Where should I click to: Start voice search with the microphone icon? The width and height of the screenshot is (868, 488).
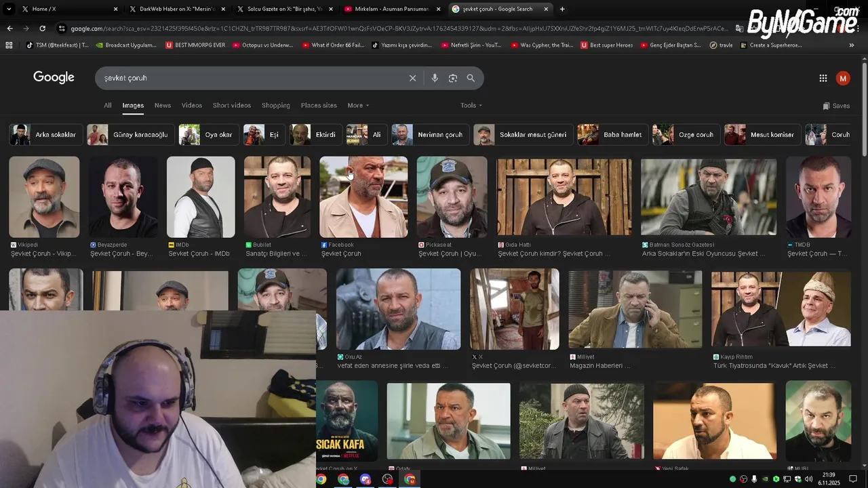(435, 78)
